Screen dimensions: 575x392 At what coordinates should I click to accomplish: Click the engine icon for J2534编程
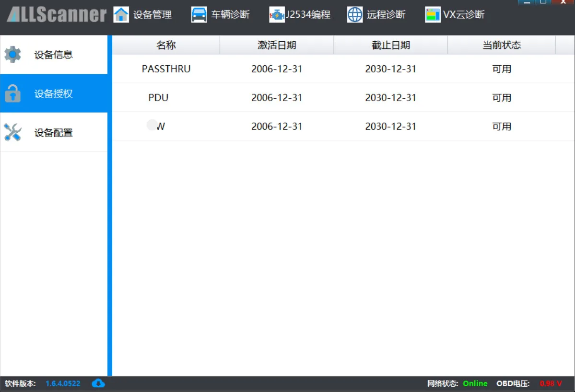point(277,15)
